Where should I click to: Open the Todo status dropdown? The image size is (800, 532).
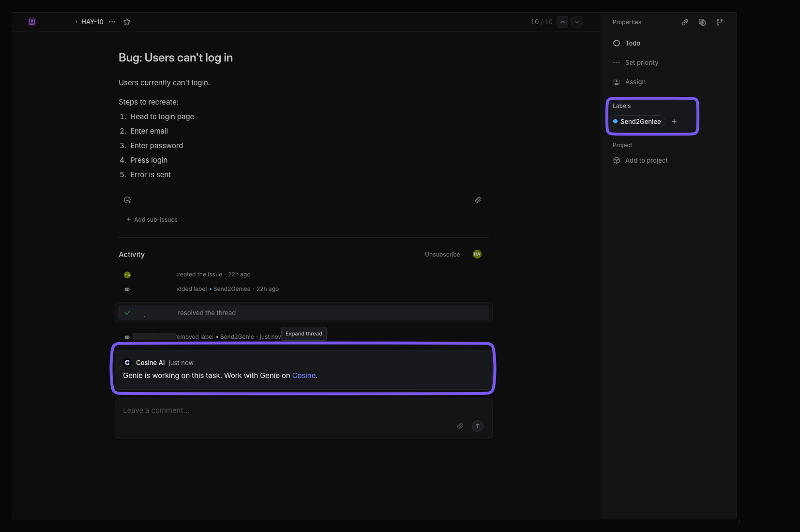[x=632, y=43]
